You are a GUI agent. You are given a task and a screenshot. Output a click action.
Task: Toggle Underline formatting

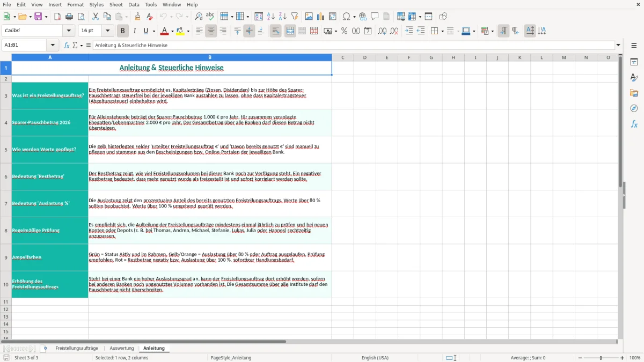145,31
